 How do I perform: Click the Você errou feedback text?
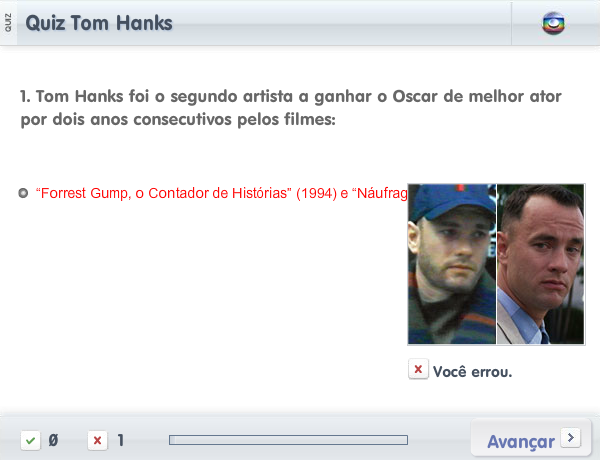pos(473,372)
